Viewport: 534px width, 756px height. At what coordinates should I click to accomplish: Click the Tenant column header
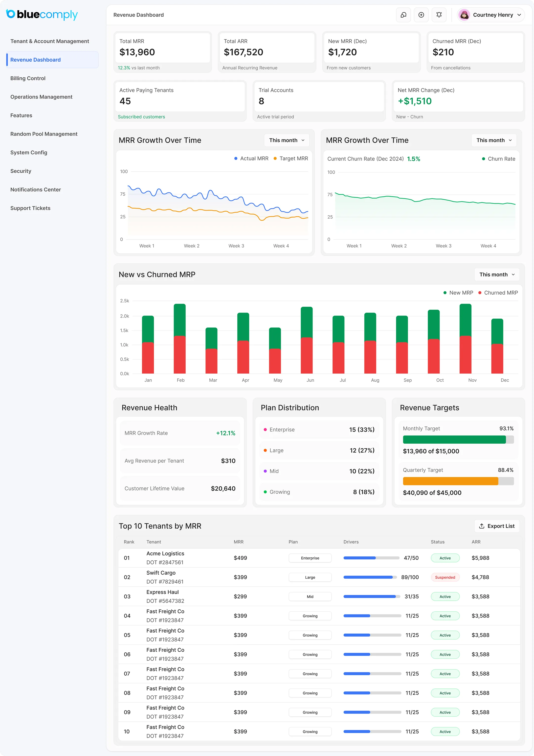(154, 542)
